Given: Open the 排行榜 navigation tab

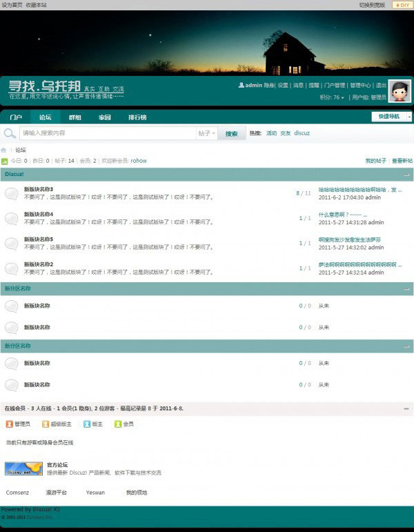Looking at the screenshot, I should pyautogui.click(x=137, y=117).
